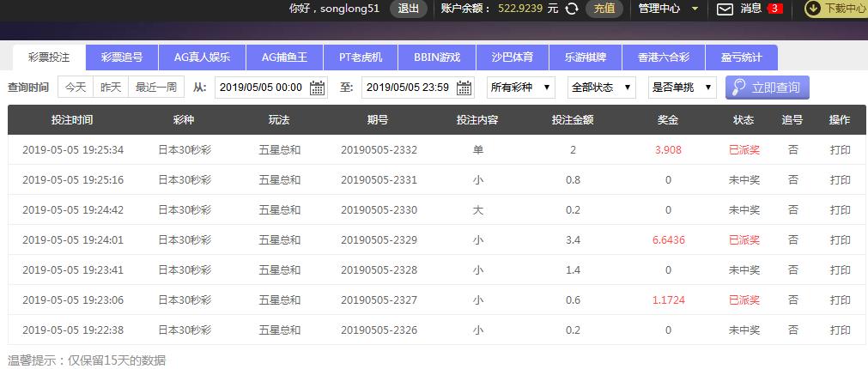Click 打印 for period 20190505-2328
The width and height of the screenshot is (868, 369).
point(840,270)
